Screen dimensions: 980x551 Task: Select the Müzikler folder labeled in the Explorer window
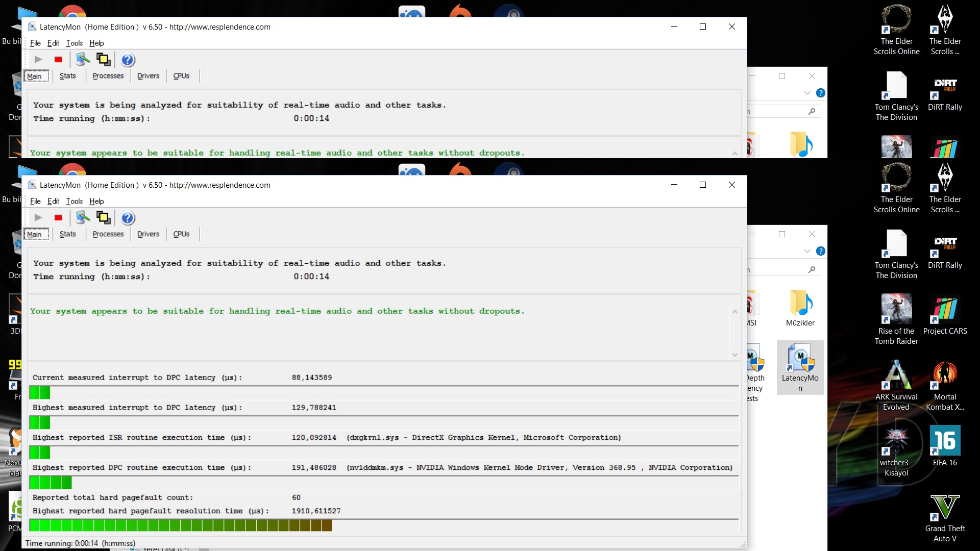800,308
